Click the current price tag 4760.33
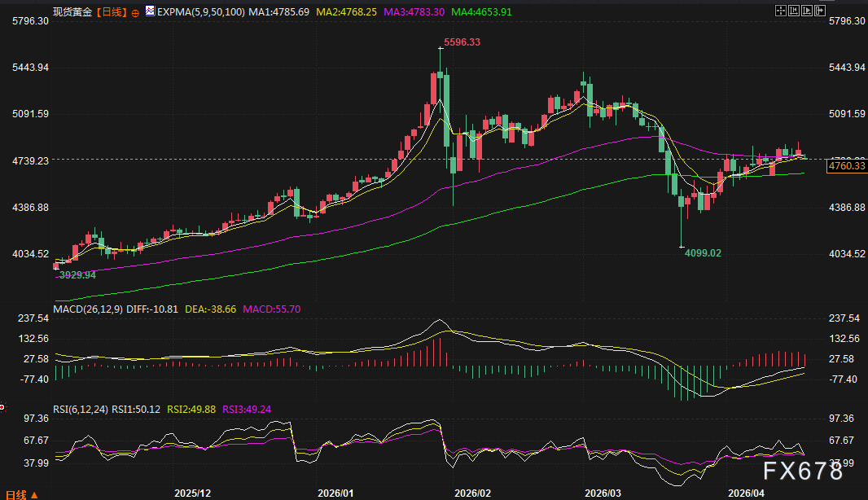Screen dimensions: 868x500 [x=846, y=166]
